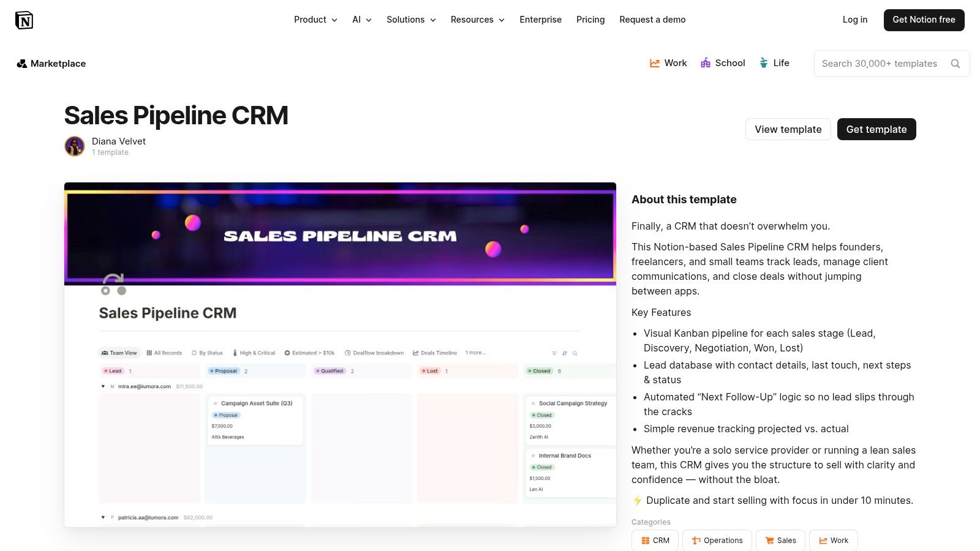Click the Get template button
This screenshot has width=980, height=551.
(x=876, y=129)
